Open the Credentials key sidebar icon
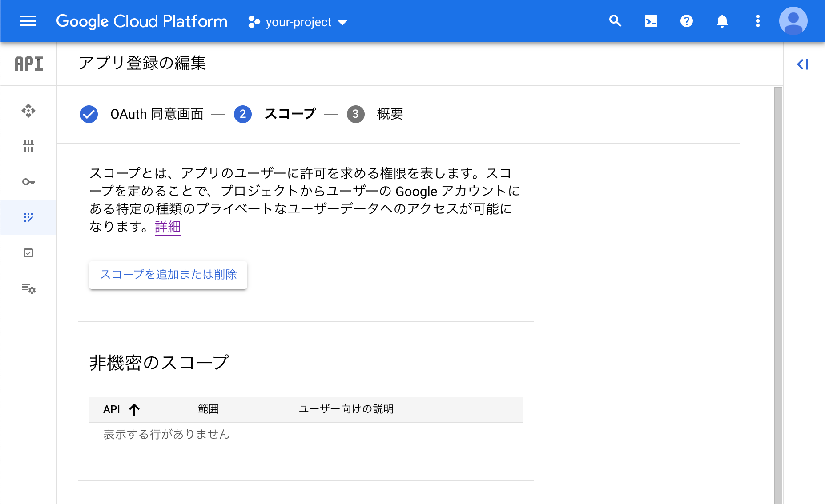The image size is (825, 504). point(28,182)
